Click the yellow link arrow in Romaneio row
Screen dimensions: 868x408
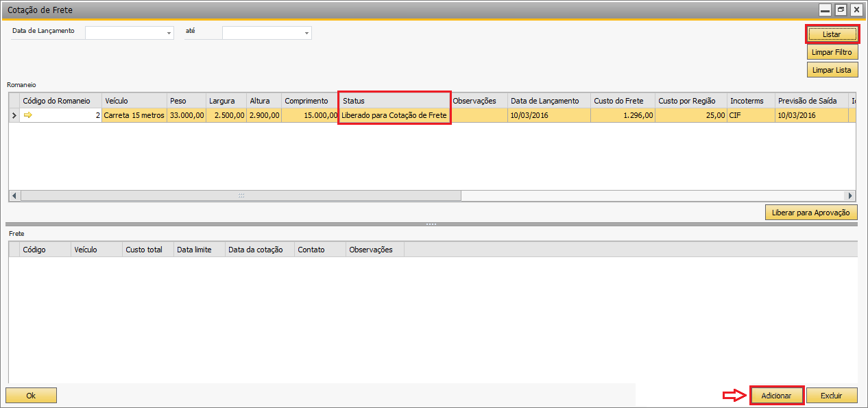coord(28,116)
